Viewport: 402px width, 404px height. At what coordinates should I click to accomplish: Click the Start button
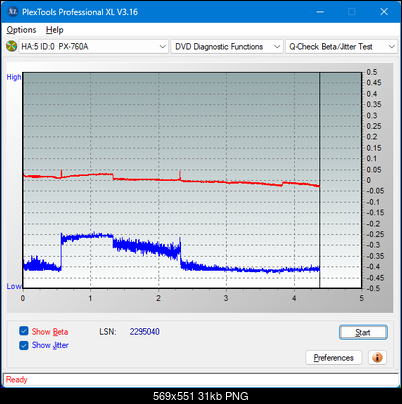(363, 332)
